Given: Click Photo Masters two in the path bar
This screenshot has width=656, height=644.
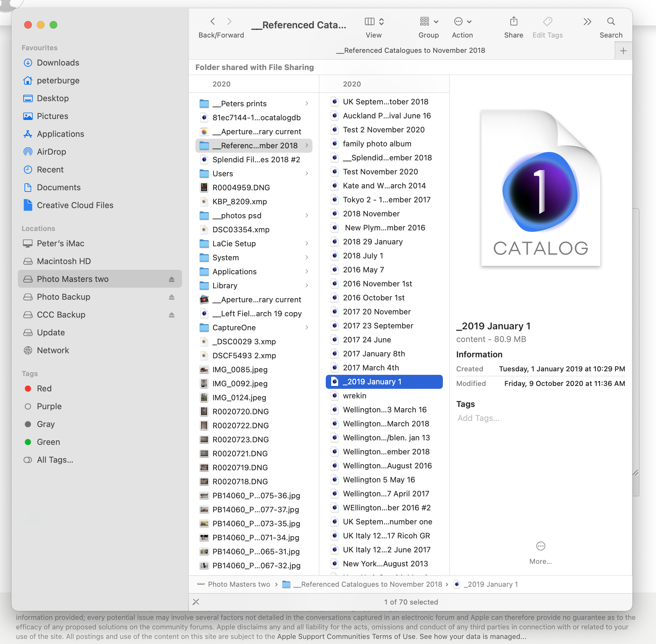Looking at the screenshot, I should 238,584.
